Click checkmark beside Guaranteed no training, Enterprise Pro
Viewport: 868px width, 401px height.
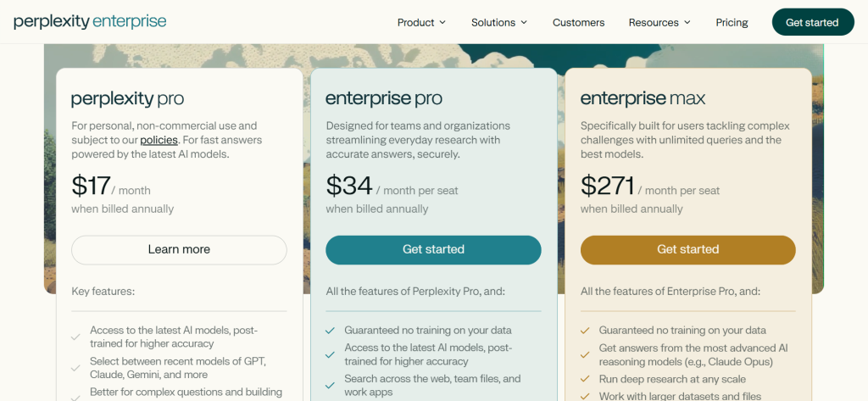coord(330,330)
